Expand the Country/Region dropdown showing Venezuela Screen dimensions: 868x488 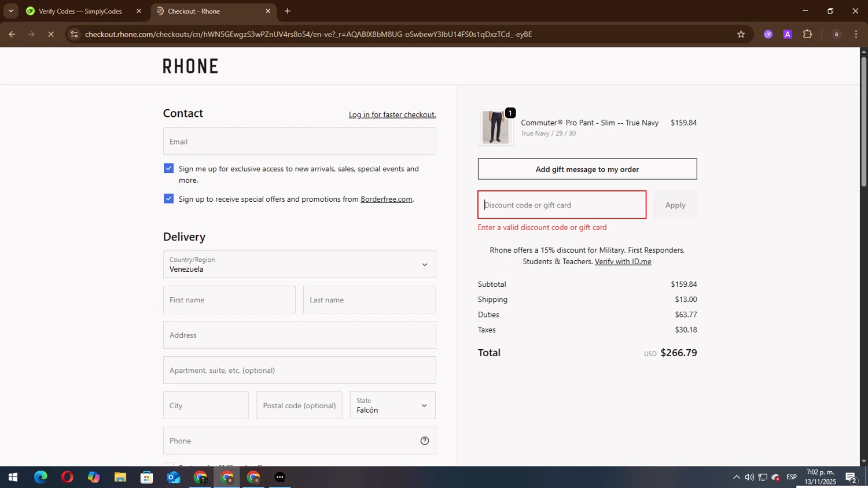click(299, 264)
